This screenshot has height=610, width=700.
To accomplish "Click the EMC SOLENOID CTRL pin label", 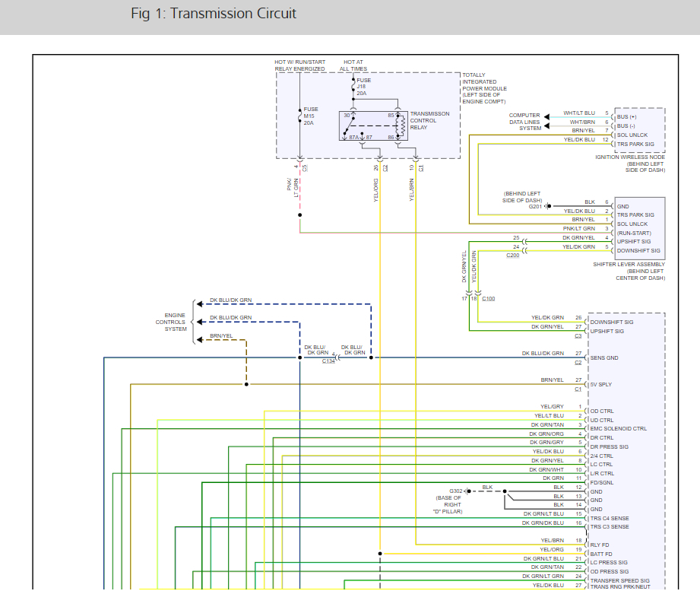I will [x=619, y=428].
